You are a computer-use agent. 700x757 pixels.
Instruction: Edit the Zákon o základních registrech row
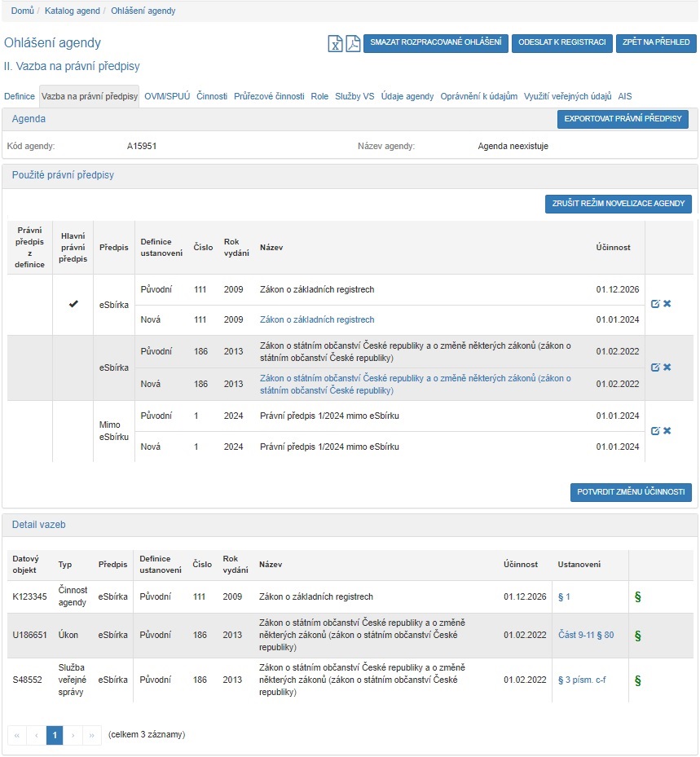coord(655,304)
